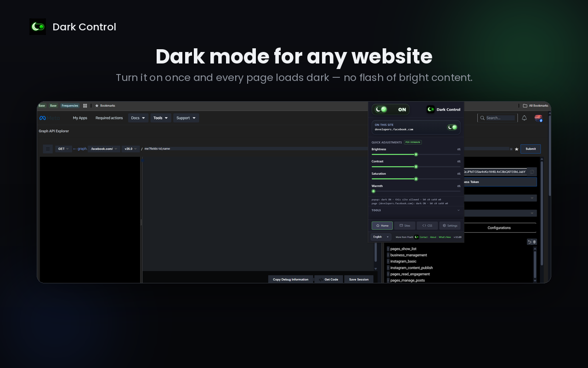This screenshot has height=368, width=588.
Task: Switch to the Home tab in popup
Action: [382, 225]
